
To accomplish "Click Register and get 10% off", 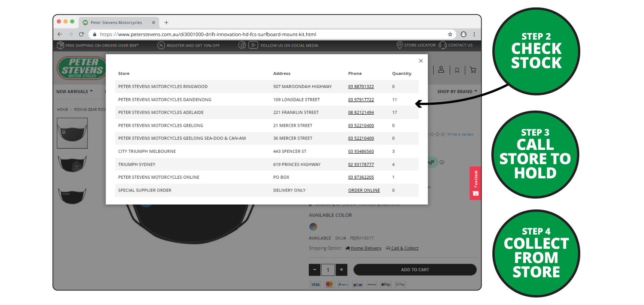I will click(x=188, y=45).
